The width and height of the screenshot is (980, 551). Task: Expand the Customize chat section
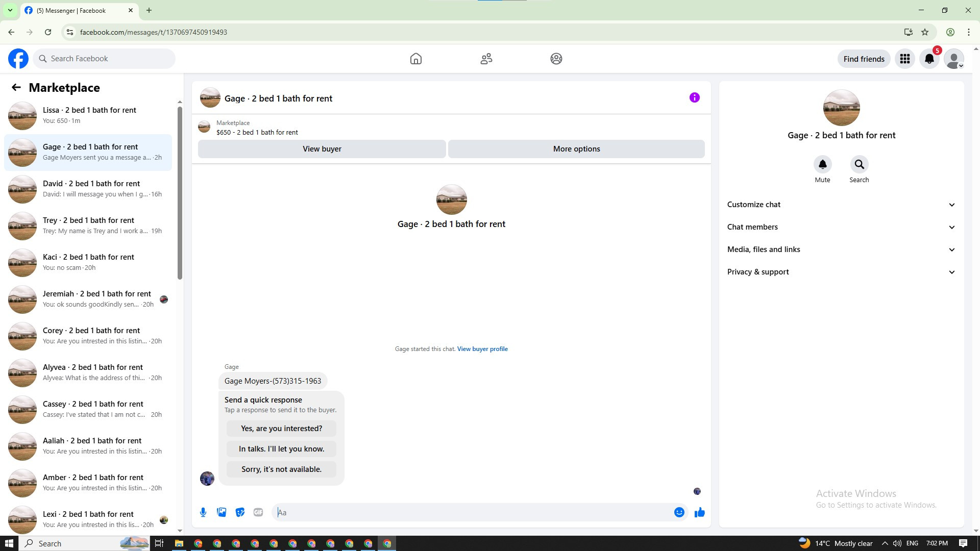tap(841, 205)
